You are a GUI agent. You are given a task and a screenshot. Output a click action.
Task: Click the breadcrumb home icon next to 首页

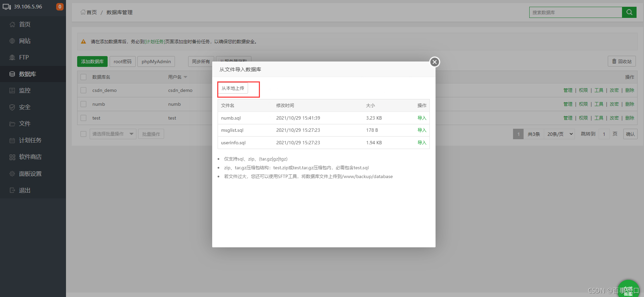click(x=83, y=12)
